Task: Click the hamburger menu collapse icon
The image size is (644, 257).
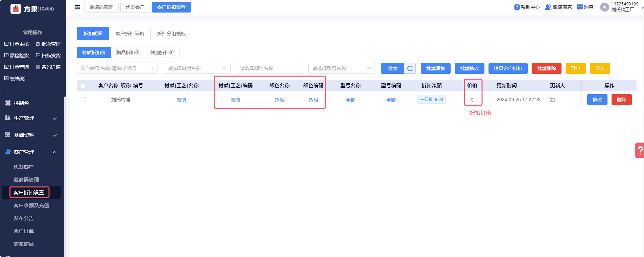Action: [77, 7]
